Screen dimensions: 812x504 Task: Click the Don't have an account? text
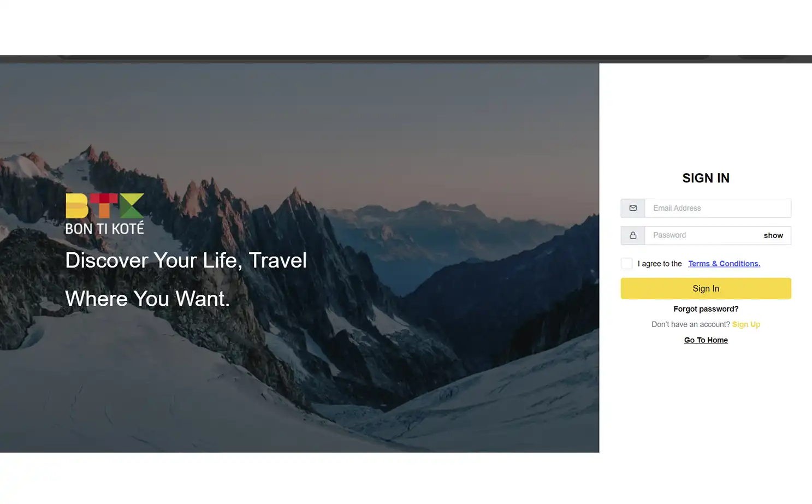(x=691, y=324)
